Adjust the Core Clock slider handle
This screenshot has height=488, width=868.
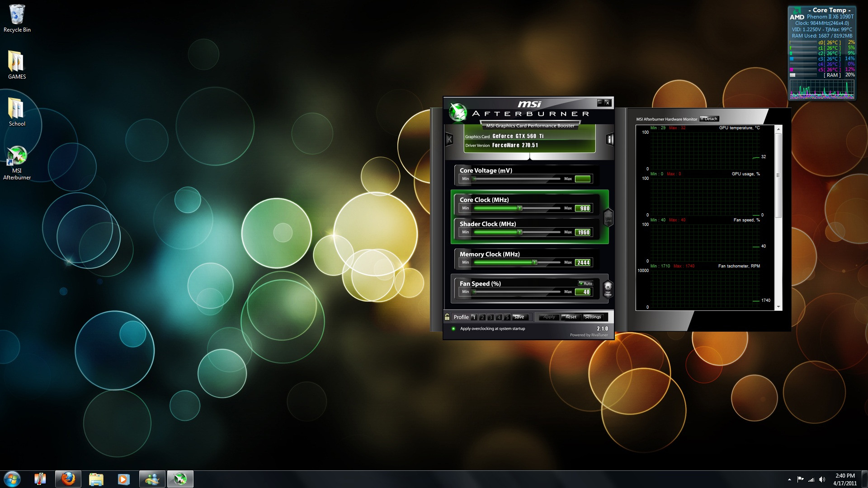520,208
